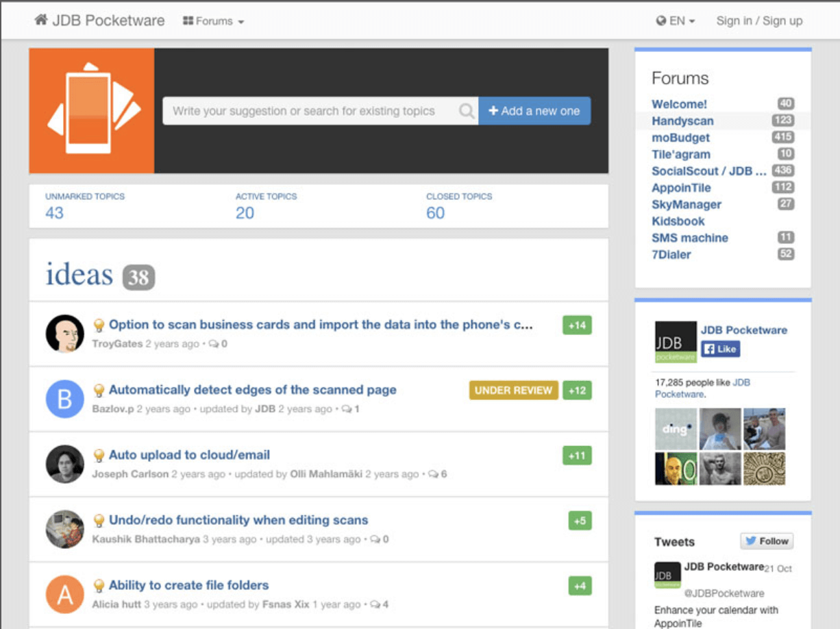Click the UNDER REVIEW status label
840x629 pixels.
[514, 391]
